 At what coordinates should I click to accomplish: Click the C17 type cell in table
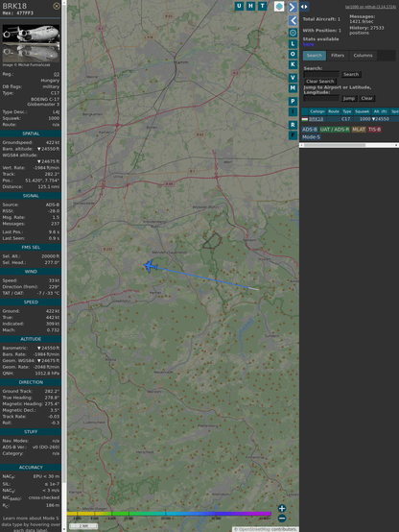[346, 119]
